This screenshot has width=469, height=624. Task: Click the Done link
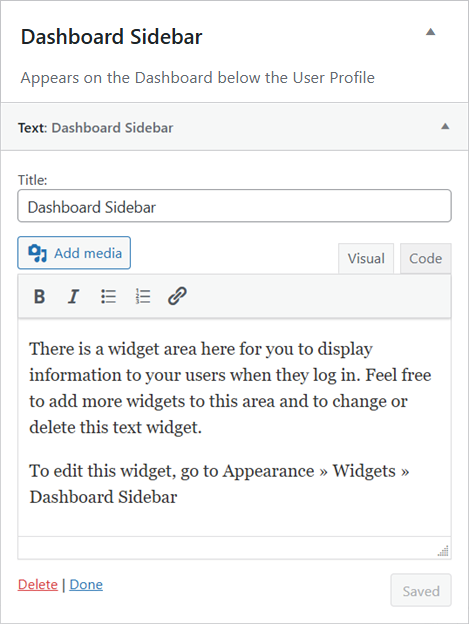point(86,585)
